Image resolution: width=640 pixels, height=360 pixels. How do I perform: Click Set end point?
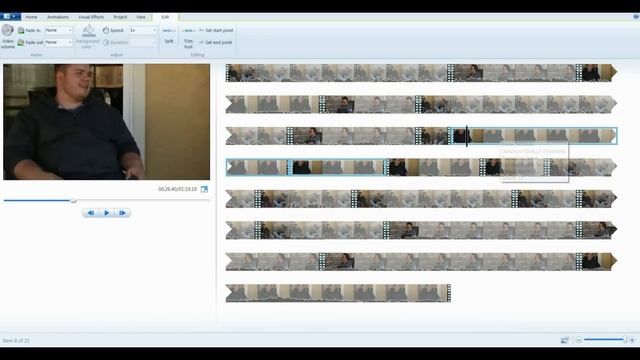pos(216,42)
